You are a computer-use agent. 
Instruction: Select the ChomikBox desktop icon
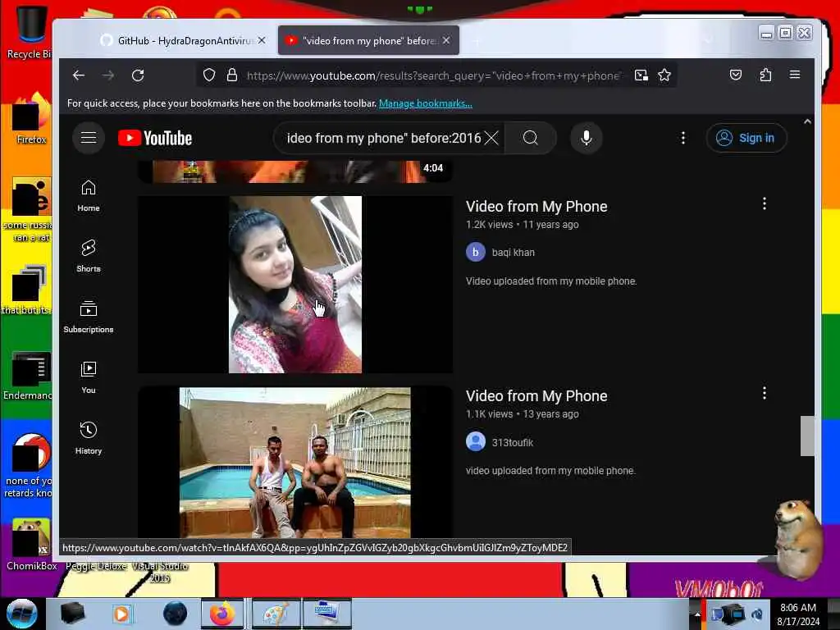point(31,545)
